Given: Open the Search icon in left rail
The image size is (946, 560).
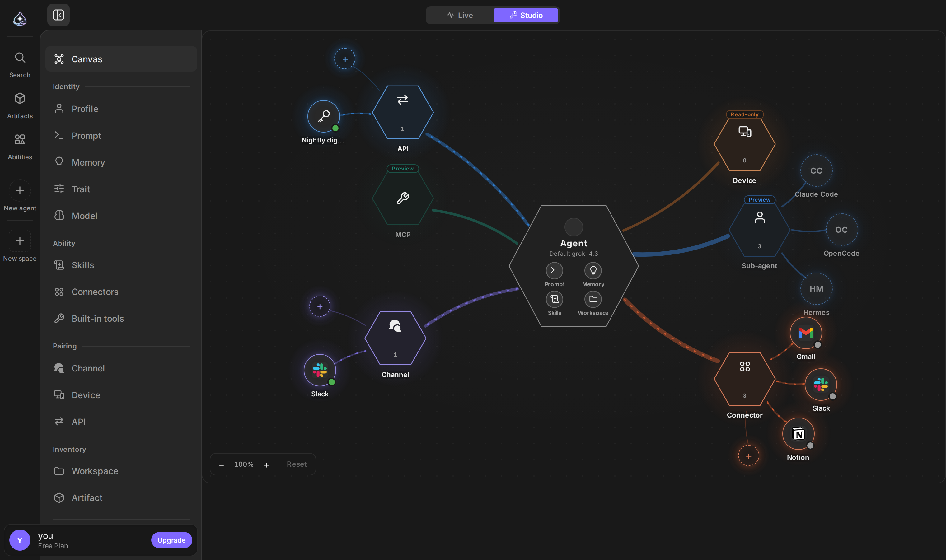Looking at the screenshot, I should coord(20,58).
